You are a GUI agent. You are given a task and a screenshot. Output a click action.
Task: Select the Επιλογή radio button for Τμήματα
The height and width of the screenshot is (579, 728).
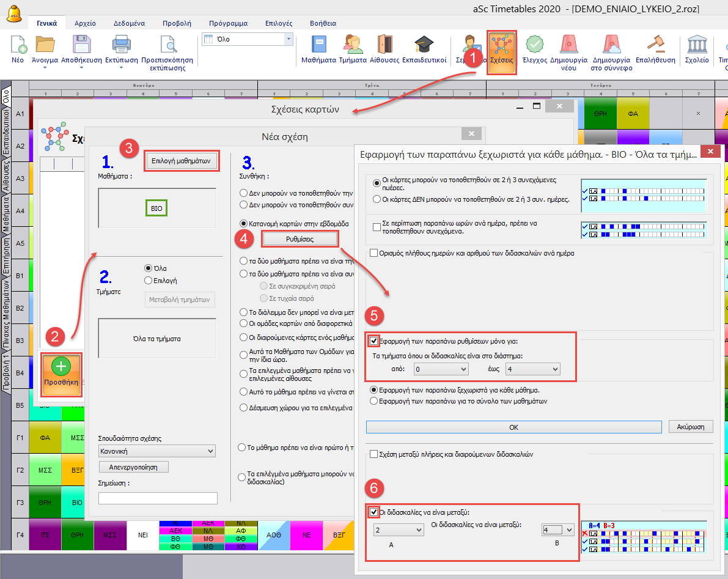[148, 280]
